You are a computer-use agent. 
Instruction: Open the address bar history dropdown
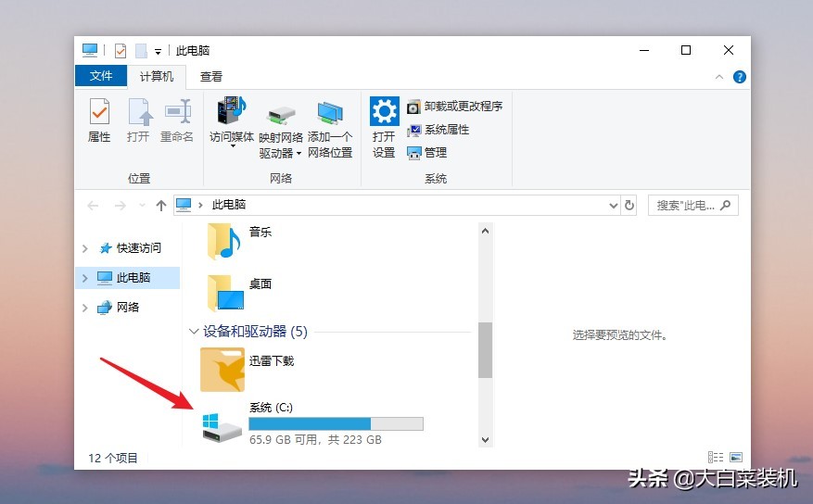(614, 206)
